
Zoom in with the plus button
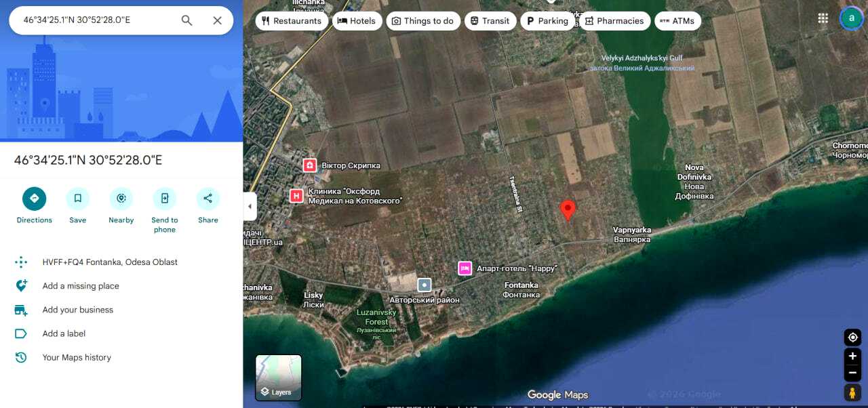pyautogui.click(x=852, y=356)
